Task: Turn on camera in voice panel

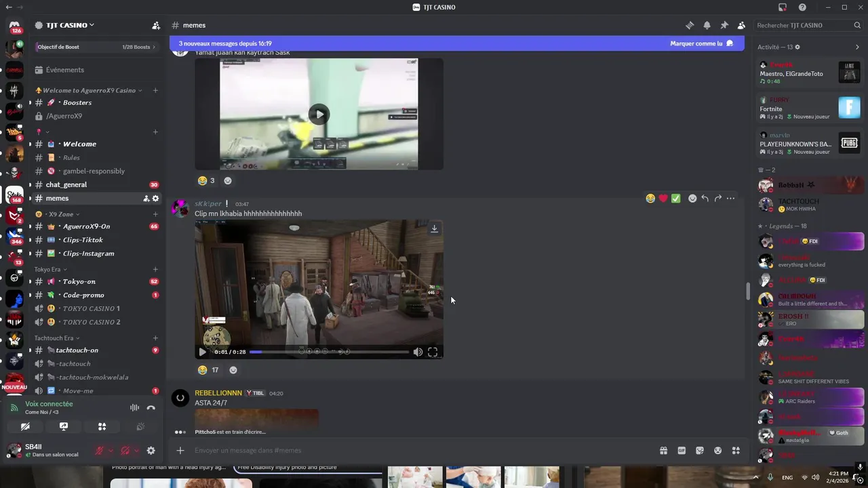Action: [26, 427]
